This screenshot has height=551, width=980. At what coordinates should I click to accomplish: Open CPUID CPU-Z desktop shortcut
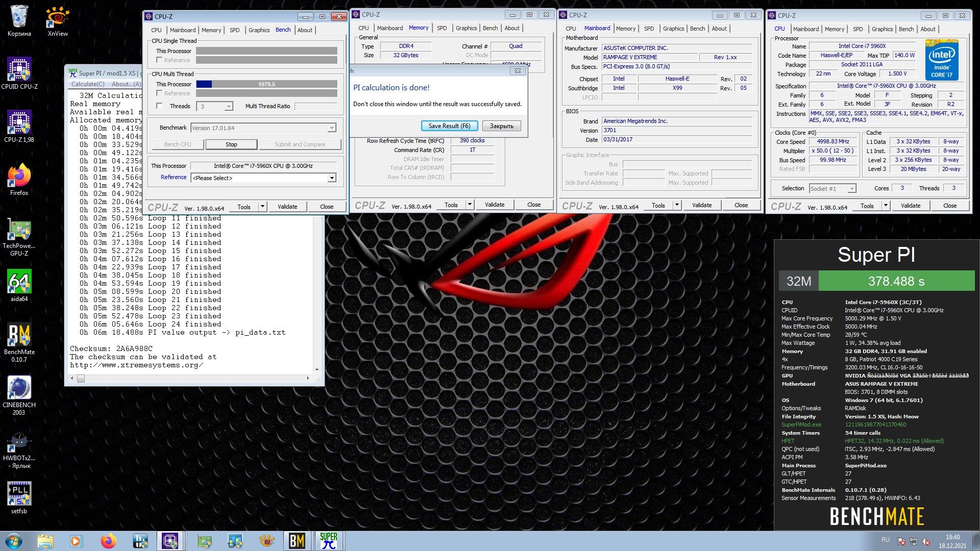click(19, 74)
